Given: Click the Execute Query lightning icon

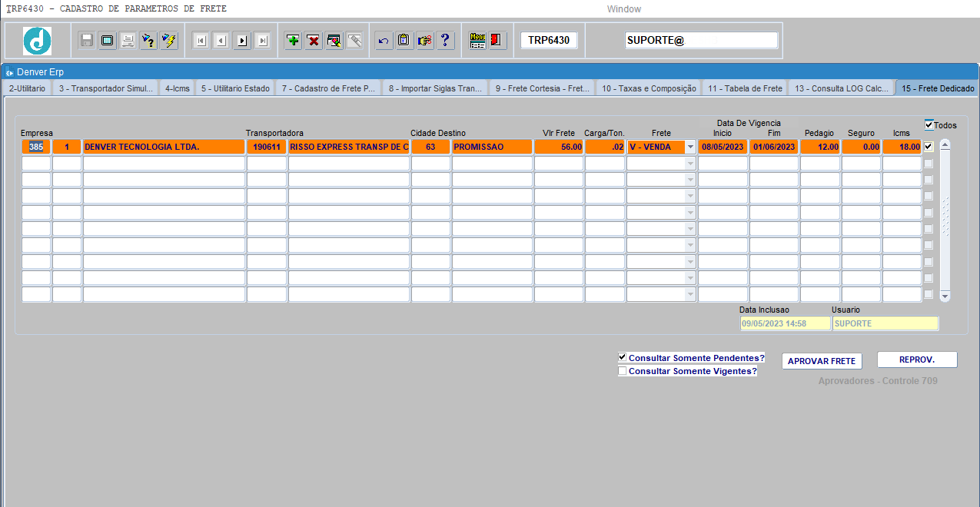Looking at the screenshot, I should click(168, 41).
